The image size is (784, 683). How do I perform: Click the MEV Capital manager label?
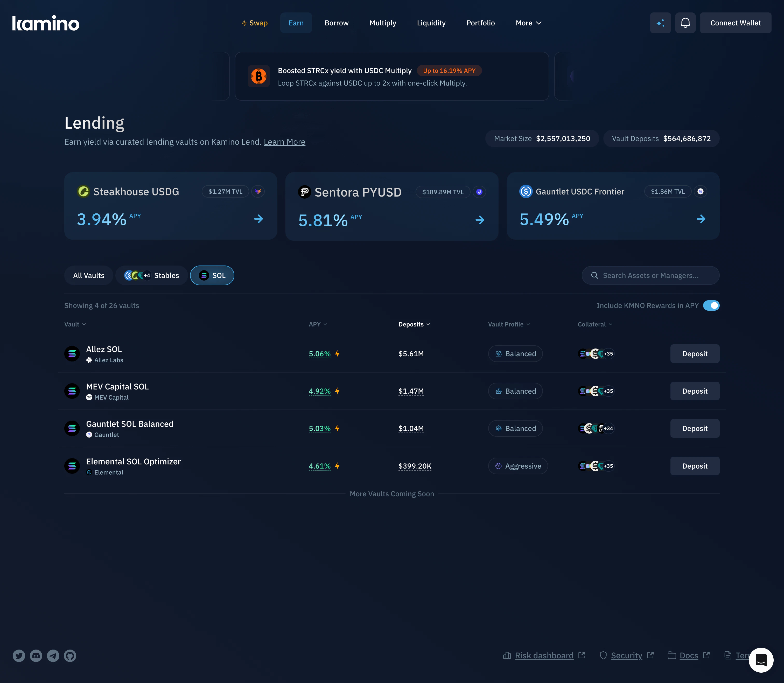point(108,398)
